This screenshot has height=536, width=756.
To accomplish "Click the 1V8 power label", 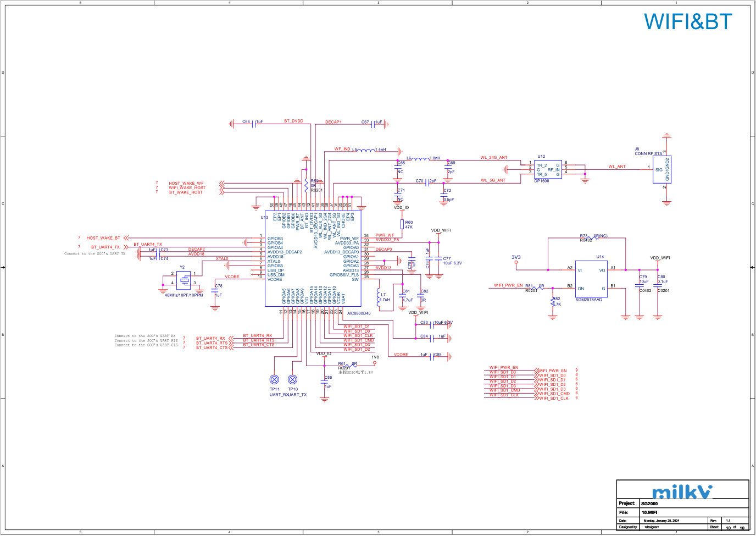I will pyautogui.click(x=375, y=357).
